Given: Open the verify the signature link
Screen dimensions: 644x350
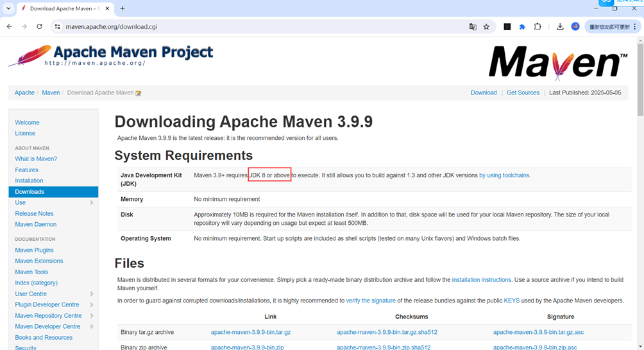Looking at the screenshot, I should (x=371, y=301).
